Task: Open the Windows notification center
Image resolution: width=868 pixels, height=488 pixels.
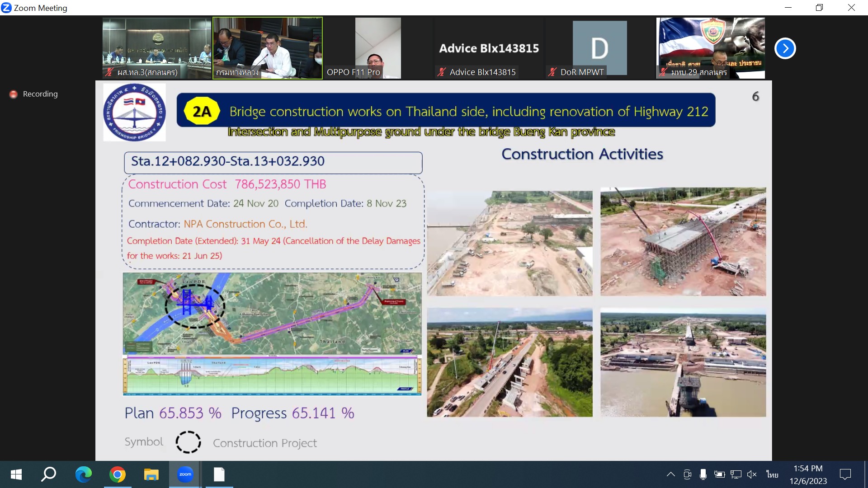Action: pos(845,474)
